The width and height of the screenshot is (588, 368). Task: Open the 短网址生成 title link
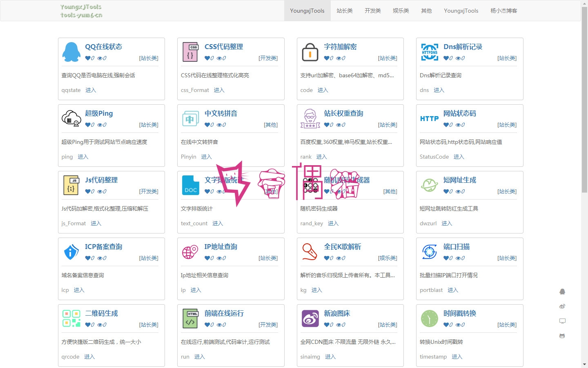pos(460,180)
